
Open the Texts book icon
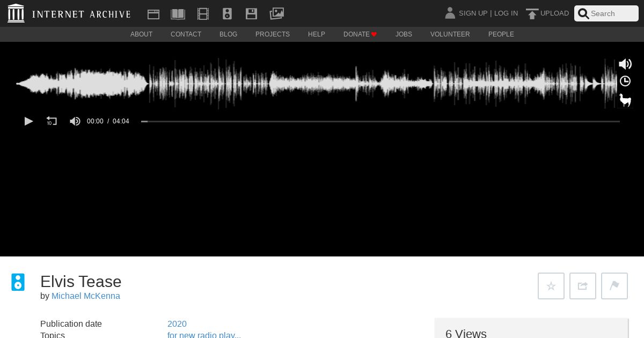(178, 14)
